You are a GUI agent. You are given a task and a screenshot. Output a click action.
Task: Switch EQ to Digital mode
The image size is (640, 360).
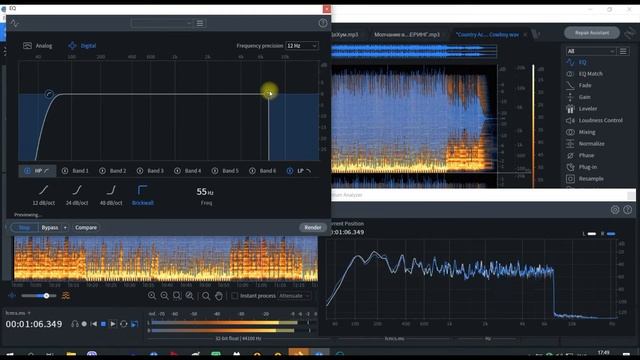coord(82,46)
